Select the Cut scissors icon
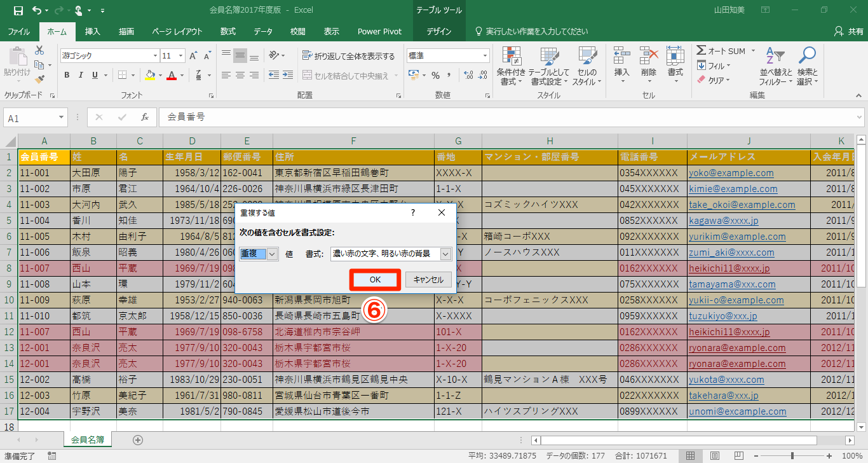Viewport: 868px width, 463px height. click(39, 50)
